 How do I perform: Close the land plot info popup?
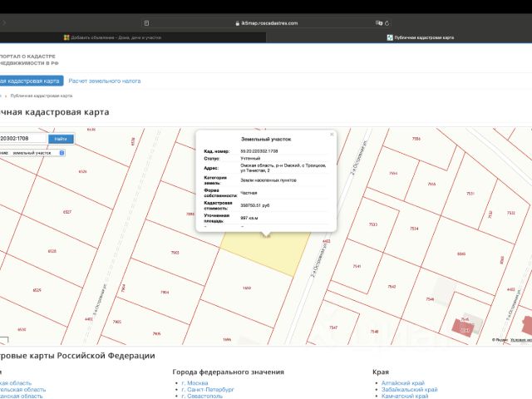332,135
